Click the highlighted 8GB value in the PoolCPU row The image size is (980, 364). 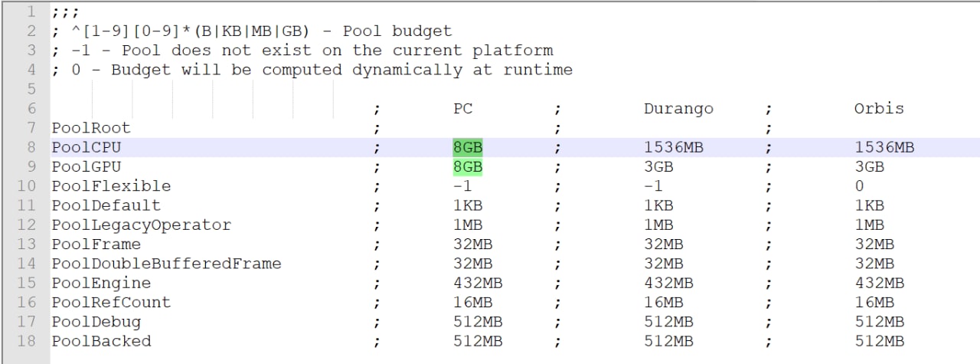click(468, 147)
